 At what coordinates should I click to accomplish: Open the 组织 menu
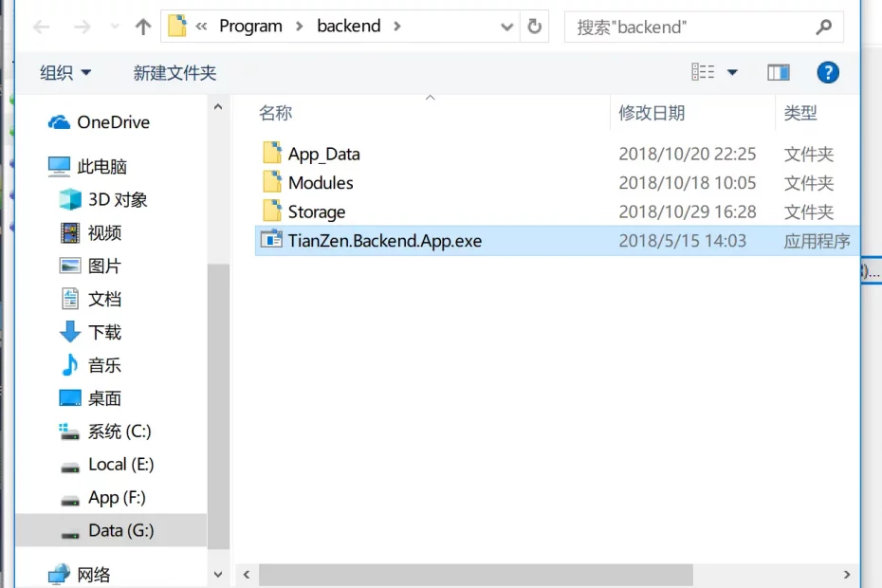pos(65,72)
